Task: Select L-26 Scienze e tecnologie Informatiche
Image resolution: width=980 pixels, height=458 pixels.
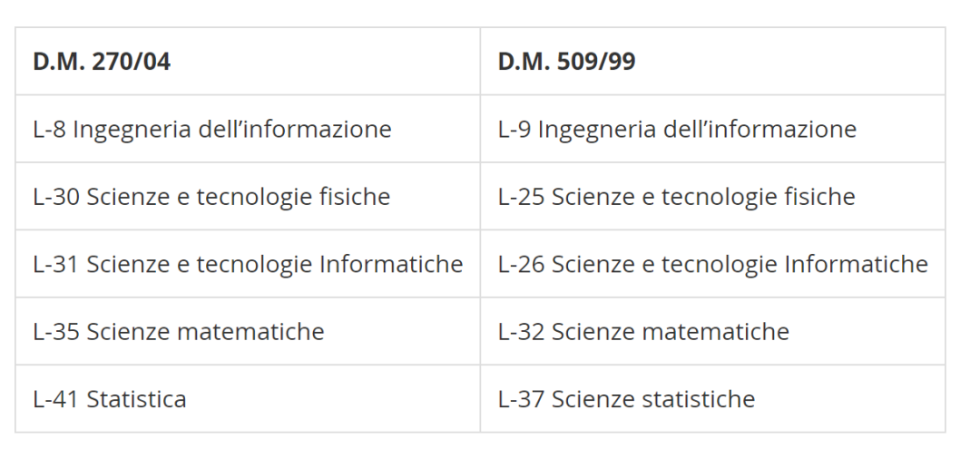Action: (x=712, y=264)
